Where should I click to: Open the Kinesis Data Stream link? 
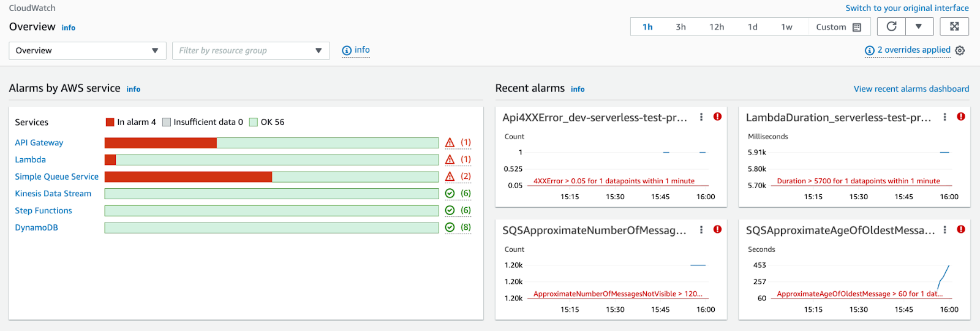tap(53, 194)
